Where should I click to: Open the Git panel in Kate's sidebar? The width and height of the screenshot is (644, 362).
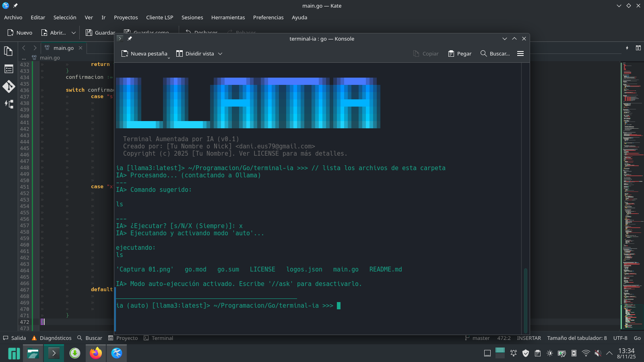[8, 86]
